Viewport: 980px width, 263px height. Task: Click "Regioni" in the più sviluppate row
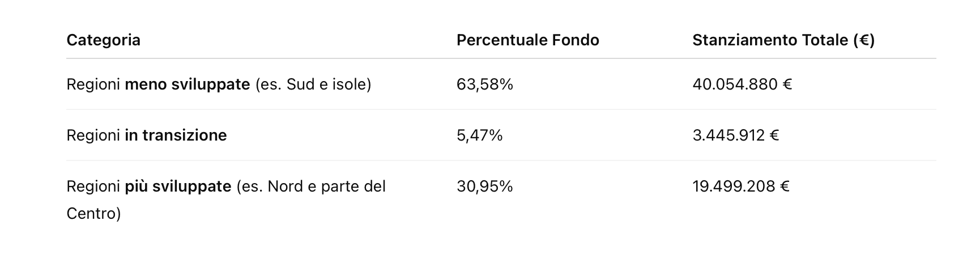point(93,186)
